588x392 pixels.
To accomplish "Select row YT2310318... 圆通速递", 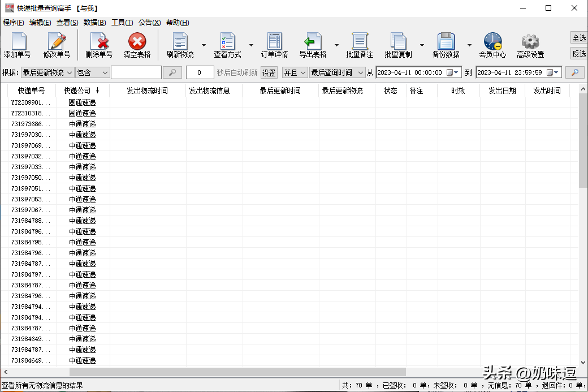I will 289,113.
